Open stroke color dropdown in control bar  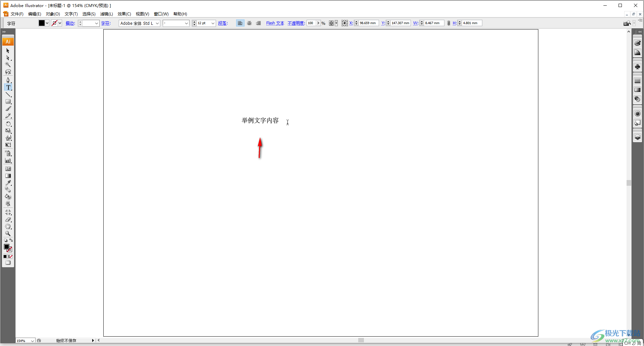click(60, 23)
